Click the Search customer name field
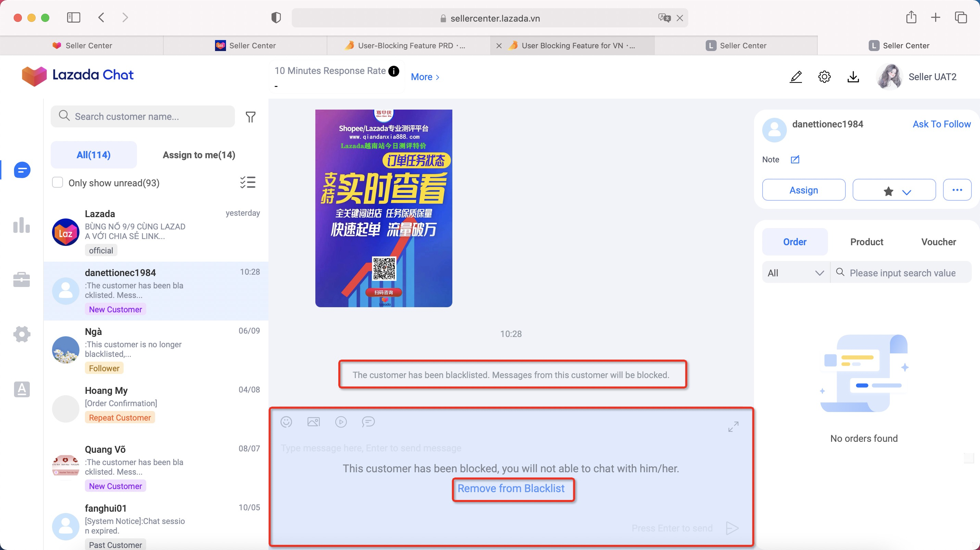This screenshot has height=550, width=980. 143,116
